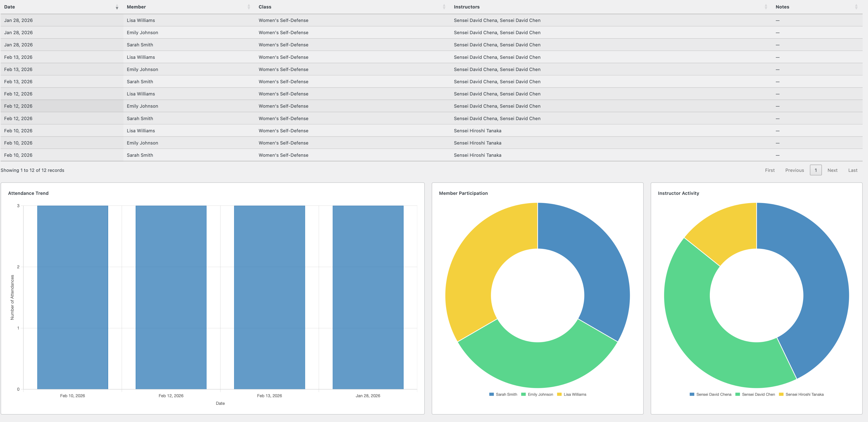Viewport: 868px width, 422px height.
Task: Open the next page of records
Action: click(833, 170)
